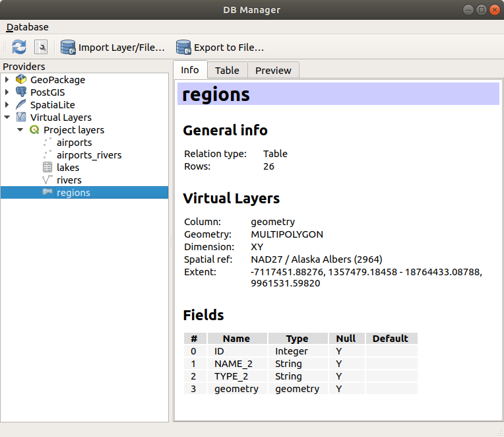
Task: Click the PostGIS elephant icon
Action: pyautogui.click(x=21, y=92)
